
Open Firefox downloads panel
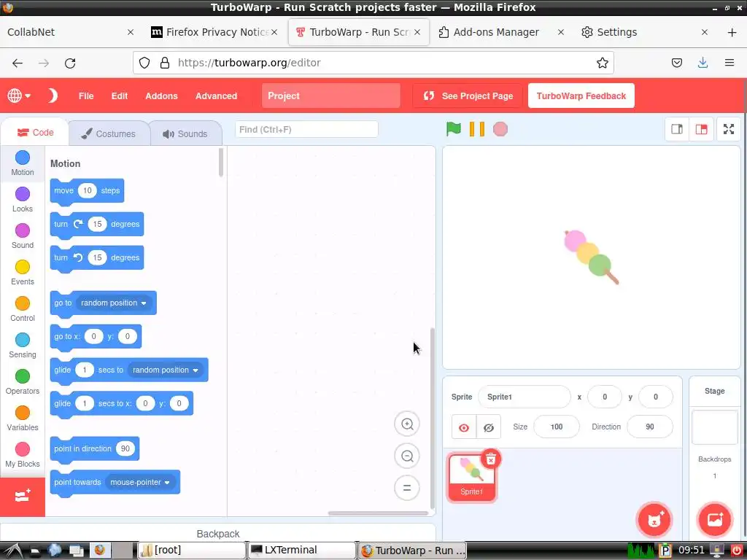pyautogui.click(x=703, y=63)
